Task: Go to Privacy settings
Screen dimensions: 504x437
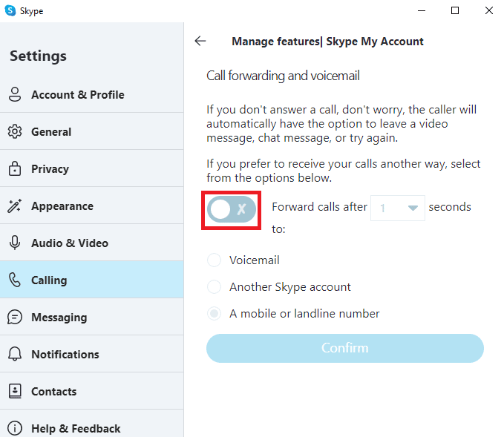Action: tap(92, 168)
